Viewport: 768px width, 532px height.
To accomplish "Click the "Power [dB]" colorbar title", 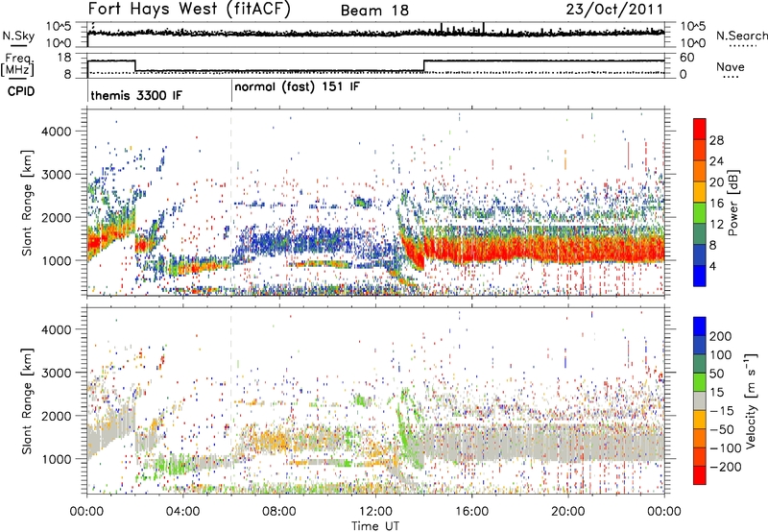I will (x=732, y=203).
